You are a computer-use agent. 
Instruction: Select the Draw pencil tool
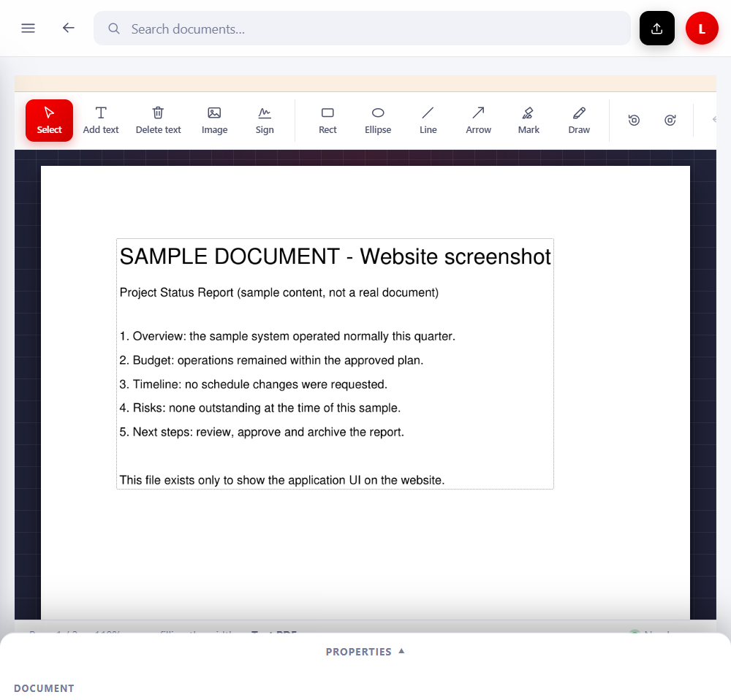[578, 121]
